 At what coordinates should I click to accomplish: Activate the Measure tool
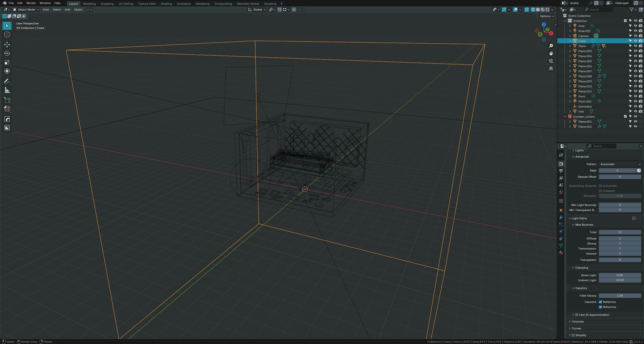[7, 90]
